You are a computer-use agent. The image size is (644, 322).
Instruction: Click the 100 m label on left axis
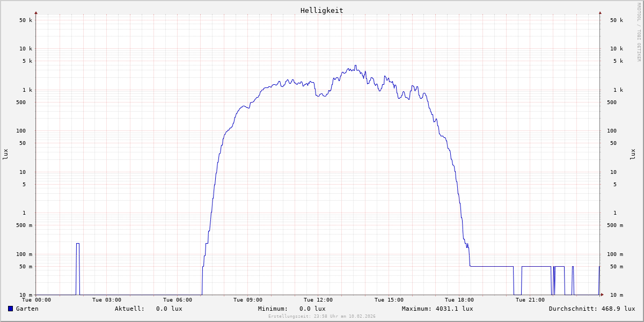tap(24, 254)
